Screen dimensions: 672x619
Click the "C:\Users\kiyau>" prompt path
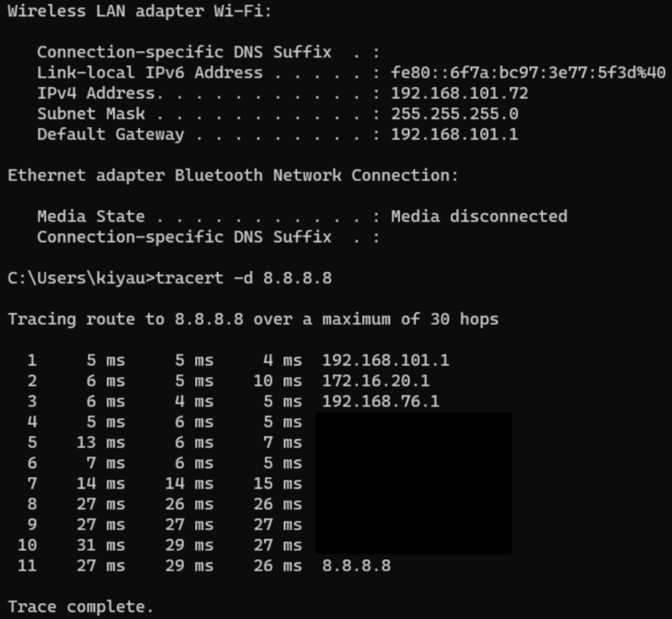81,279
